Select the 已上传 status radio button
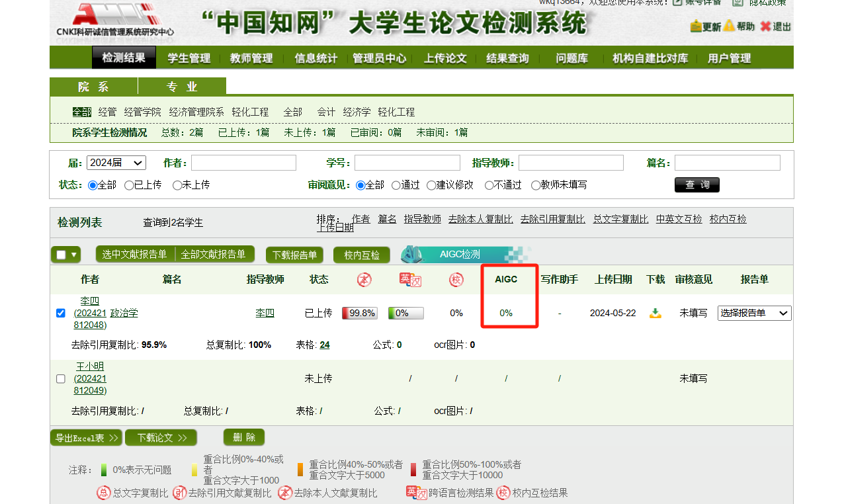Screen dimensions: 844x504 tap(129, 185)
